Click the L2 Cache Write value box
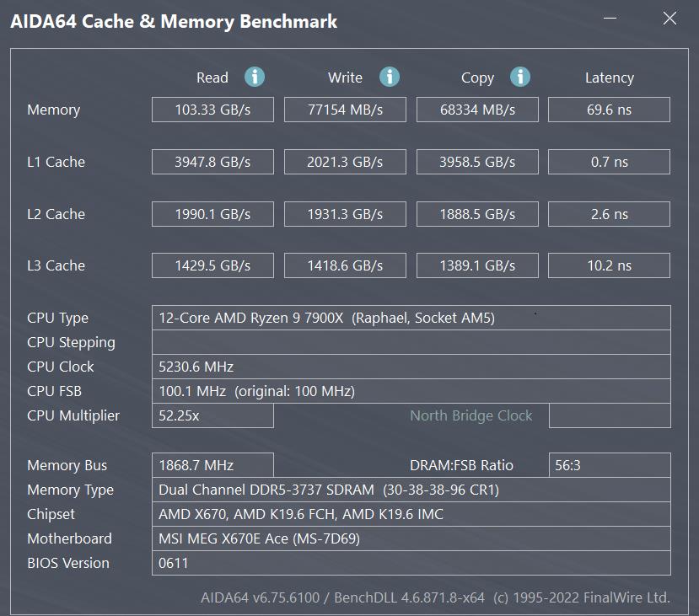The width and height of the screenshot is (699, 616). pos(345,214)
